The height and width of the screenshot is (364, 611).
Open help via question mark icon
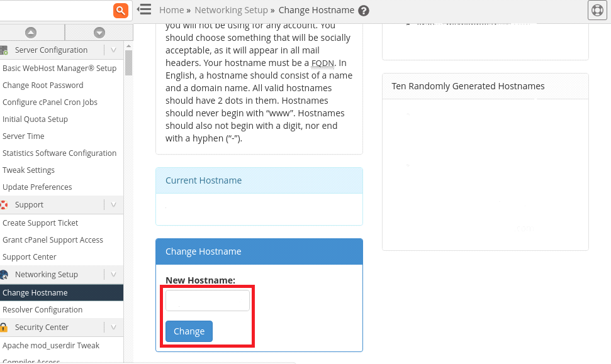tap(364, 11)
